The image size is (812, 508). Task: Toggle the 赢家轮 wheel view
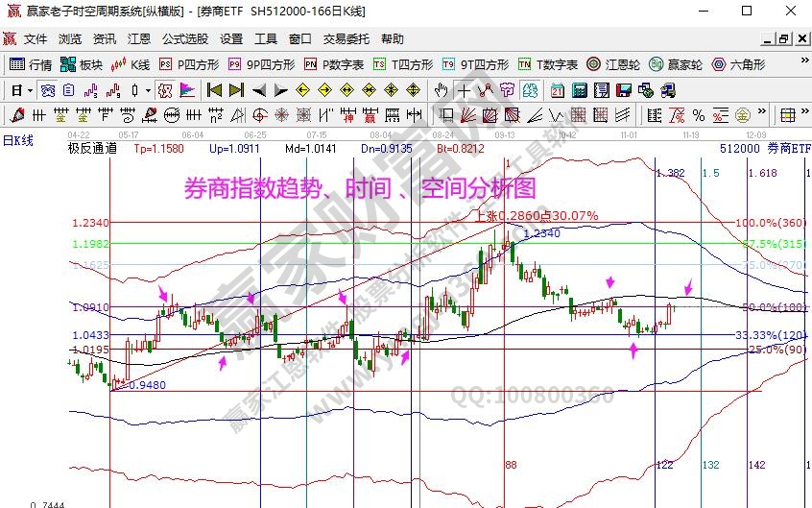(676, 65)
